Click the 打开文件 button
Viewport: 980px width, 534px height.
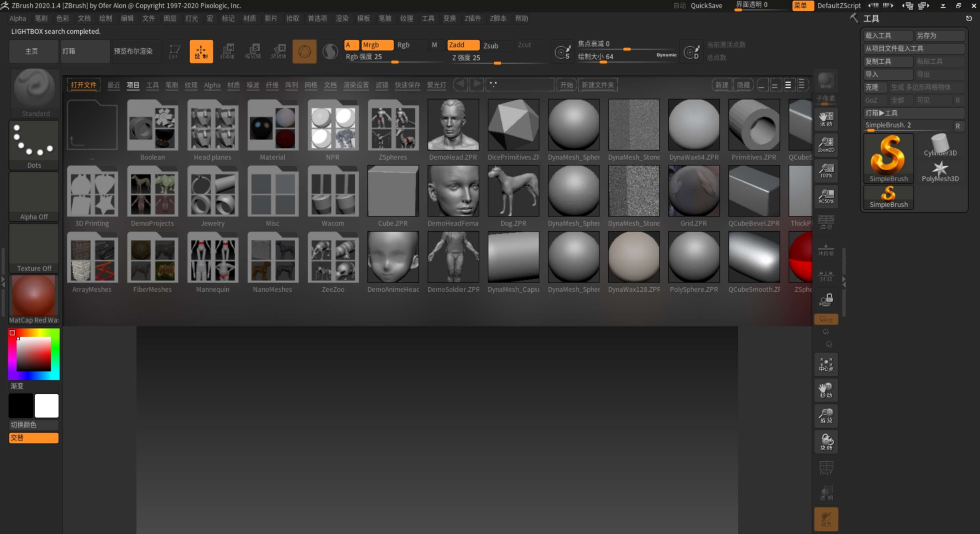point(84,85)
